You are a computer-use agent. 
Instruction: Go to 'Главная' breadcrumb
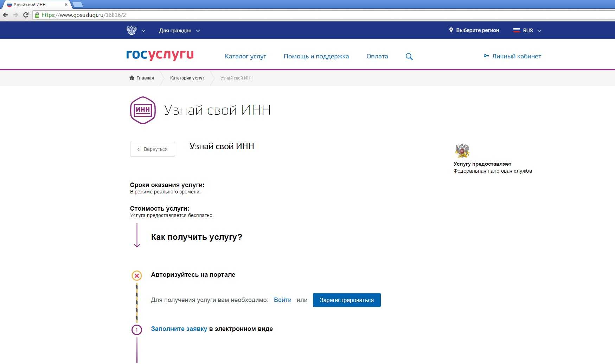[x=145, y=78]
